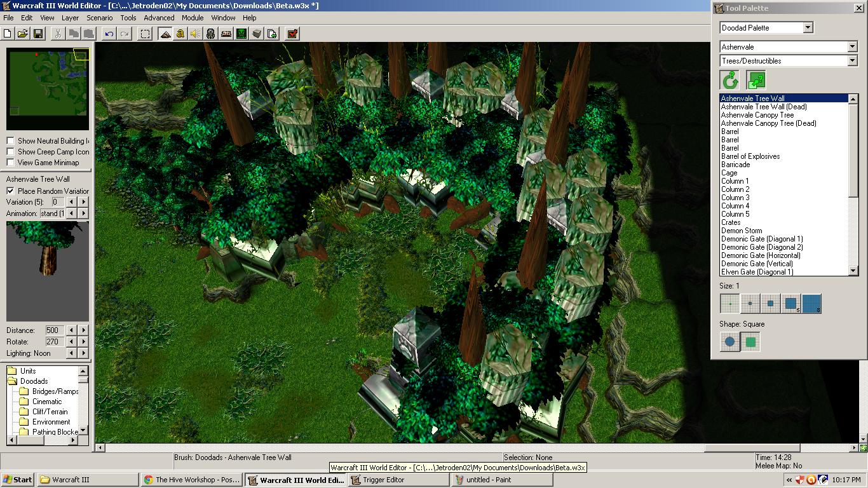
Task: Open the Advanced menu
Action: pyautogui.click(x=159, y=18)
